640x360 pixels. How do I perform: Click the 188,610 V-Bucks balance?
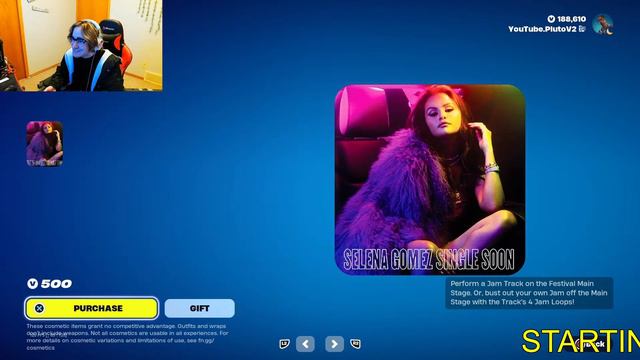click(x=571, y=19)
